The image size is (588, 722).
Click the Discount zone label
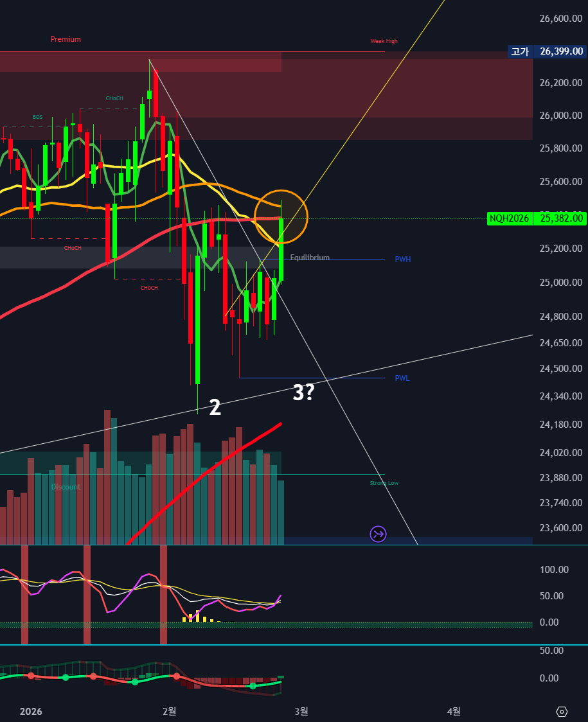pyautogui.click(x=66, y=487)
